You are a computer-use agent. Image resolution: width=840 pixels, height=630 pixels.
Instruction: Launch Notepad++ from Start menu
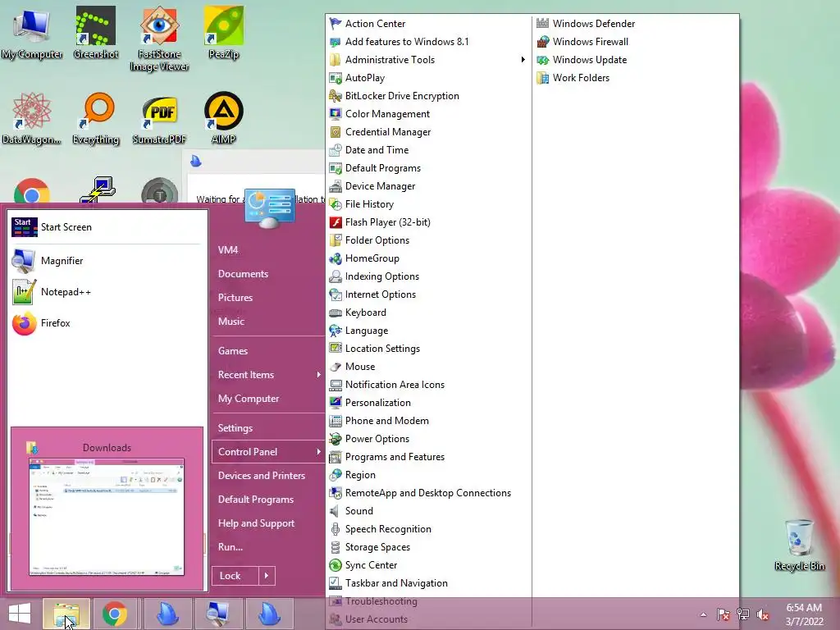[x=106, y=292]
